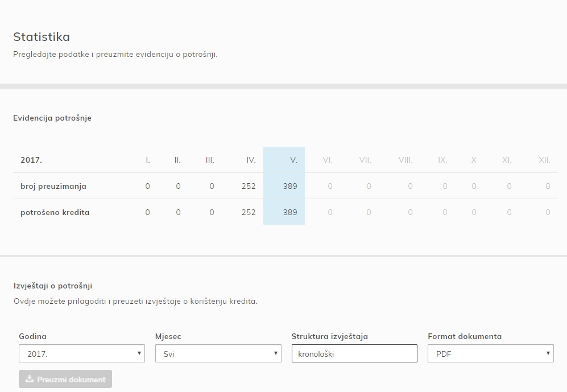Click the broj preuzimanja row label

click(x=53, y=186)
